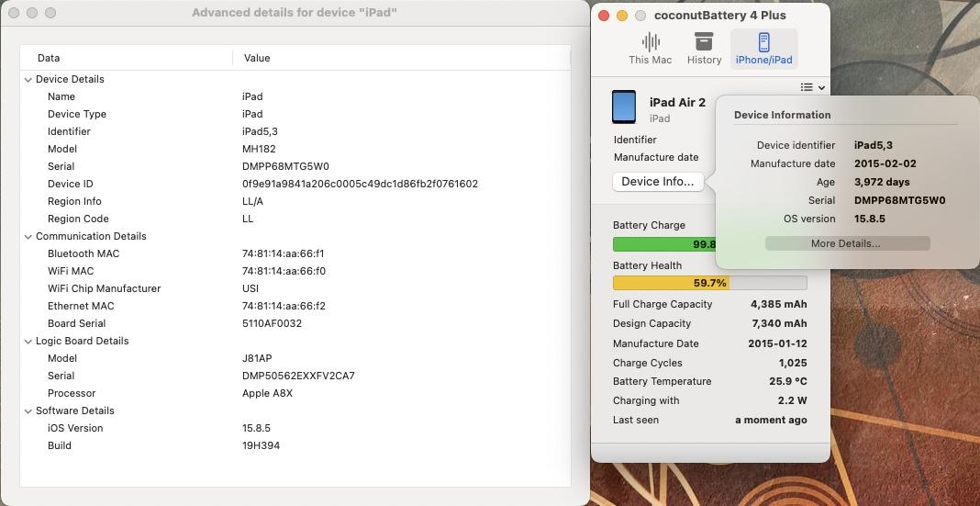Click the green Battery Charge bar
Viewport: 980px width, 506px height.
[x=664, y=244]
